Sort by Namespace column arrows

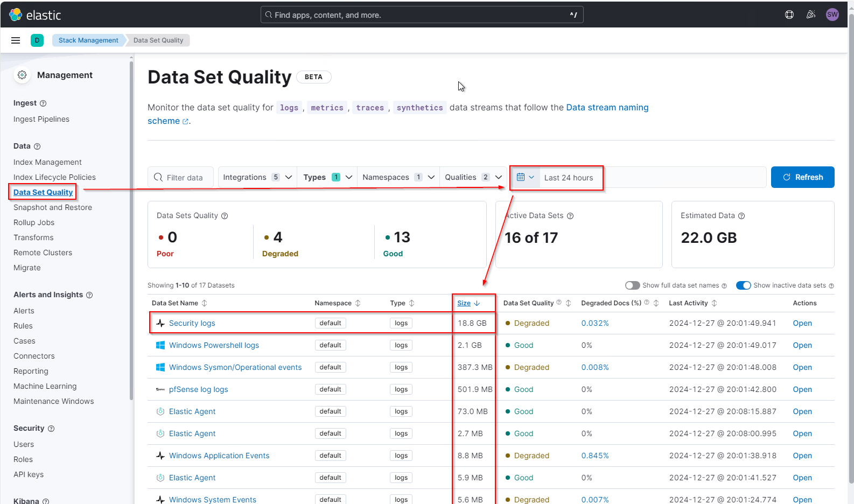[358, 303]
